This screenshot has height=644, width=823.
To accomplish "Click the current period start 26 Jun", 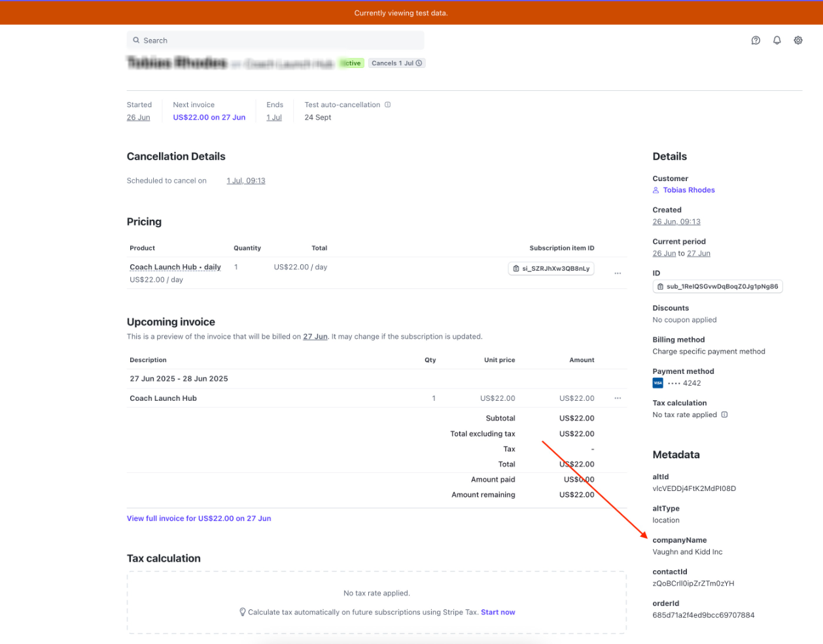I will [x=664, y=254].
